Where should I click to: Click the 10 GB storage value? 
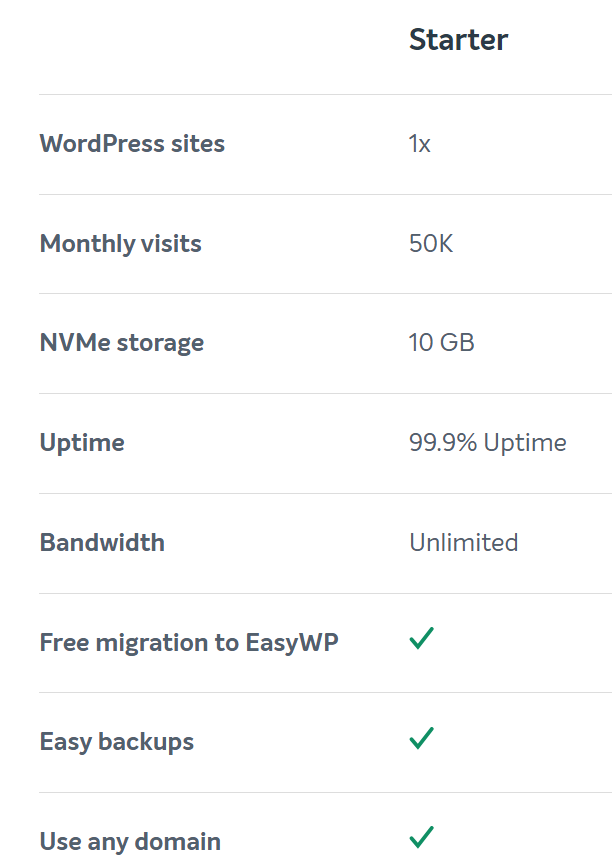pyautogui.click(x=441, y=343)
